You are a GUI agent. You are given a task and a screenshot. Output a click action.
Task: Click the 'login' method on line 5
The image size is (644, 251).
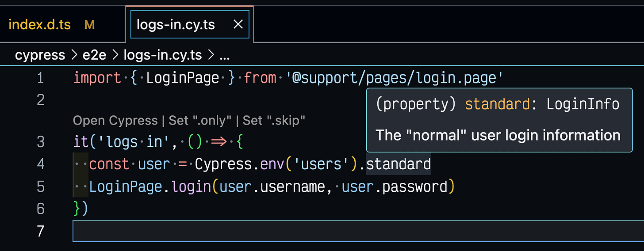(192, 186)
